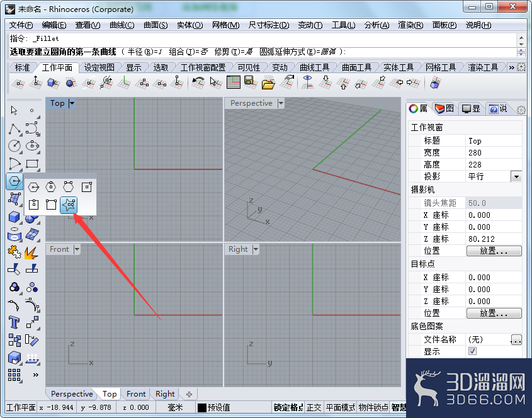
Task: Pick the square by edge tool in flyout
Action: [x=51, y=205]
